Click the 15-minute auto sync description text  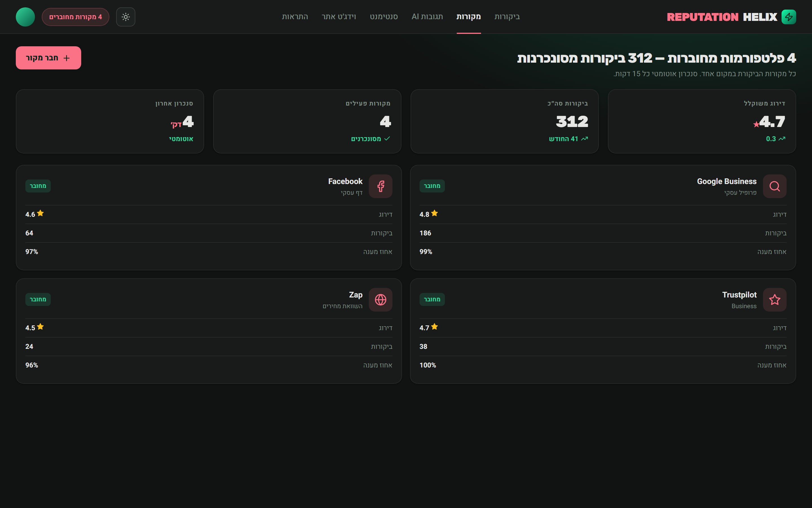(x=705, y=74)
